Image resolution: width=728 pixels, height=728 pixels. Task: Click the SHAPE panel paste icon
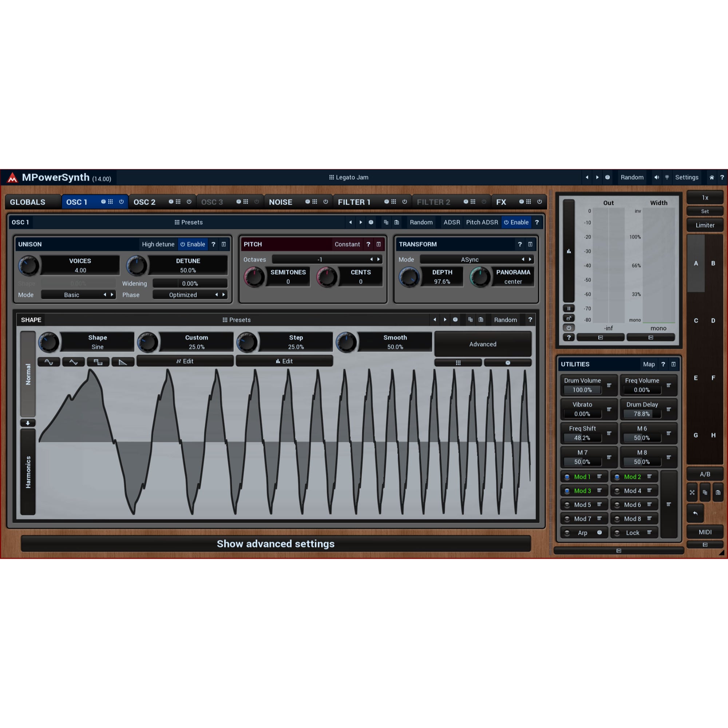(x=481, y=320)
